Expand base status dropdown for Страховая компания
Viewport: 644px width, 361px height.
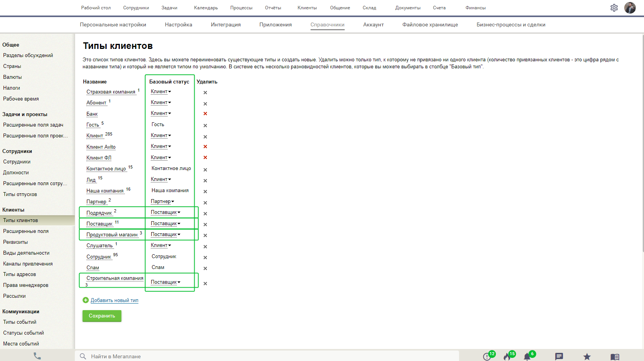tap(161, 92)
